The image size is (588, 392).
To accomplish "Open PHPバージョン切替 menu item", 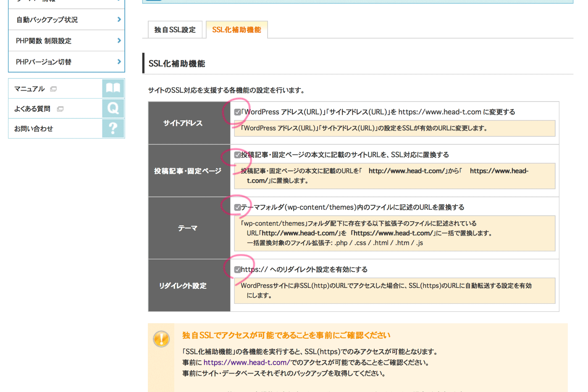I will (66, 62).
